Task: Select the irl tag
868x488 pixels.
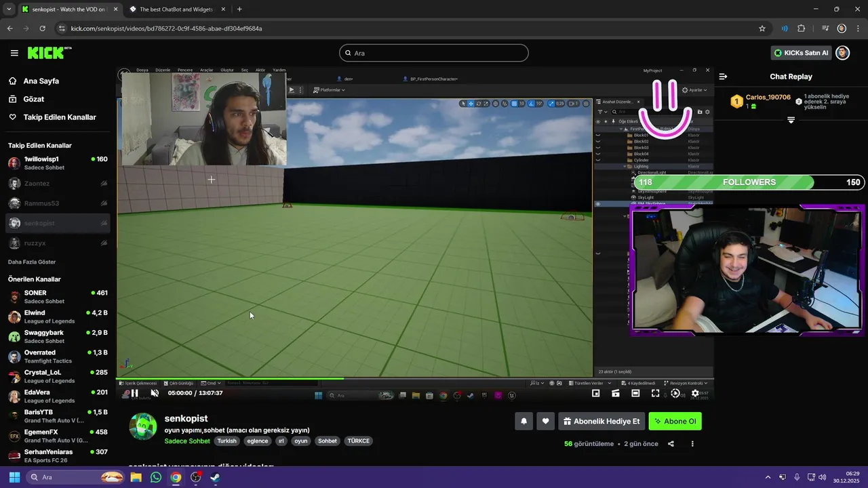Action: point(281,441)
